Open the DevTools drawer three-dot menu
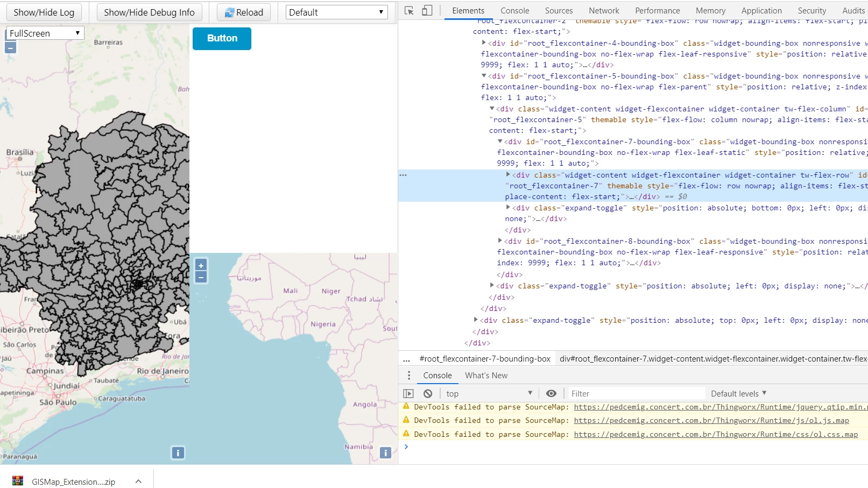 (x=409, y=376)
